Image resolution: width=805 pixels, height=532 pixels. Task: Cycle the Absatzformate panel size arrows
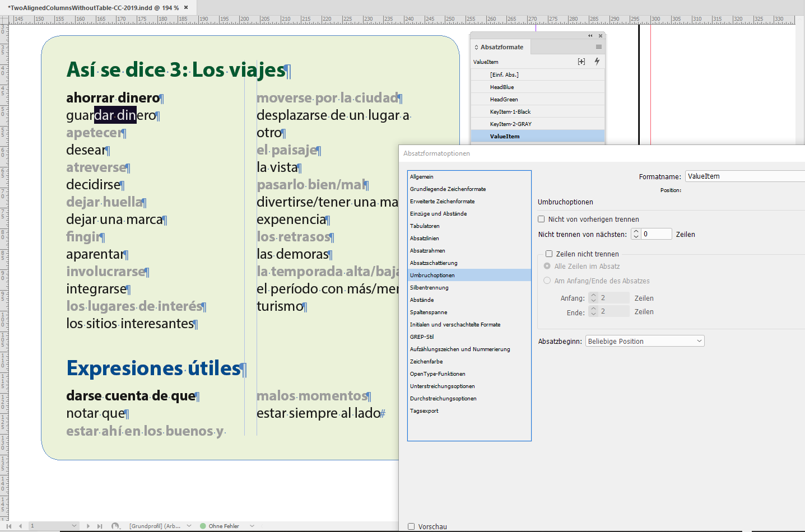click(x=476, y=47)
